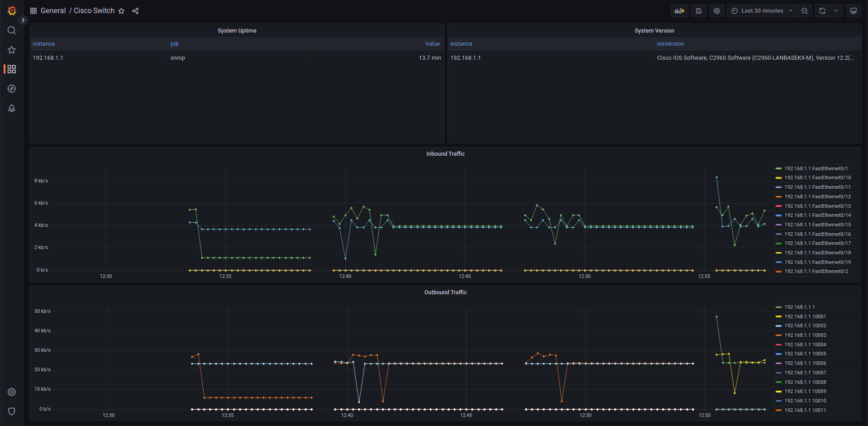
Task: Expand the sidebar menu with the arrow toggle
Action: [23, 20]
